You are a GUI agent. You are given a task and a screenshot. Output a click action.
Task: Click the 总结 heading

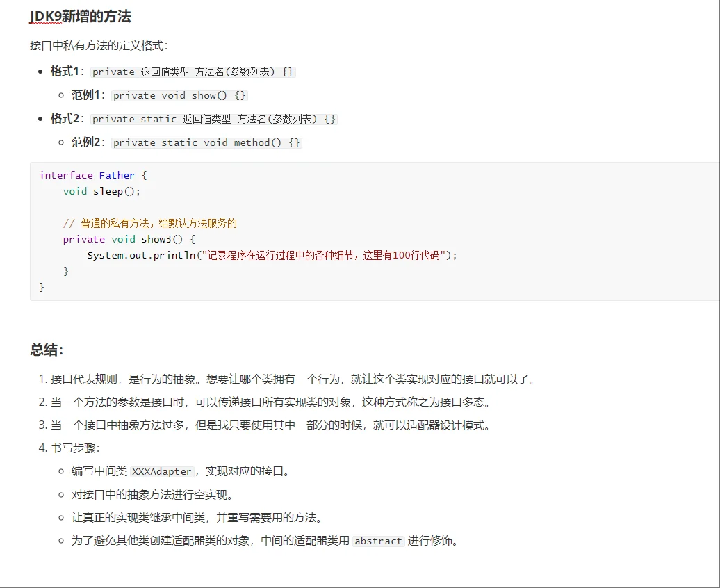pyautogui.click(x=43, y=350)
